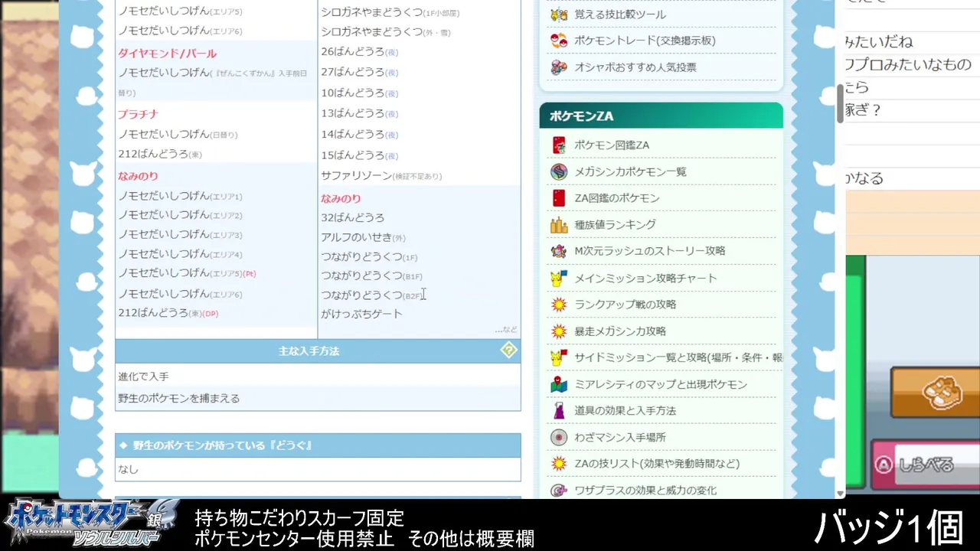Tap the running shoes button in the game screen
This screenshot has height=551, width=980.
935,393
